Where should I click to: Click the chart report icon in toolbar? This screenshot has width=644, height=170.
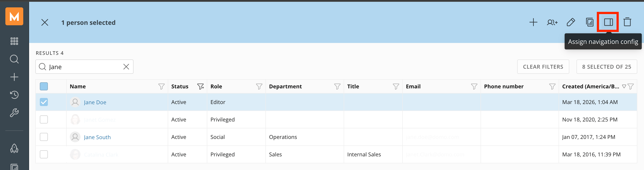coord(589,22)
